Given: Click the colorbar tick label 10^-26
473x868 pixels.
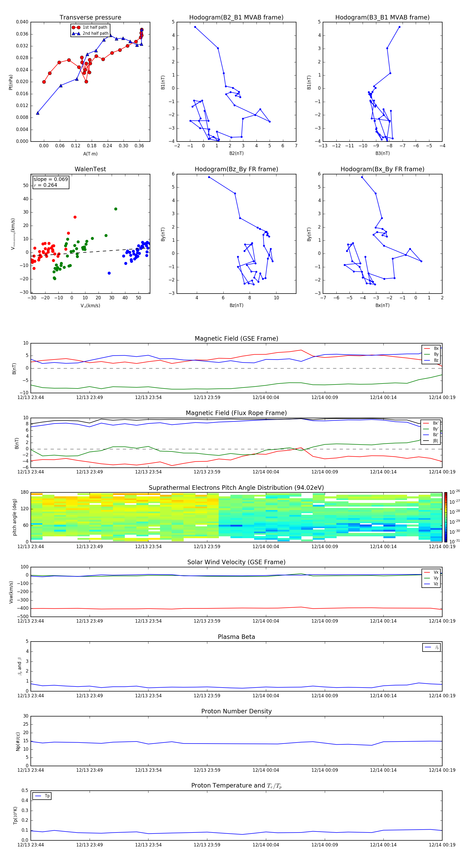Looking at the screenshot, I should 455,492.
